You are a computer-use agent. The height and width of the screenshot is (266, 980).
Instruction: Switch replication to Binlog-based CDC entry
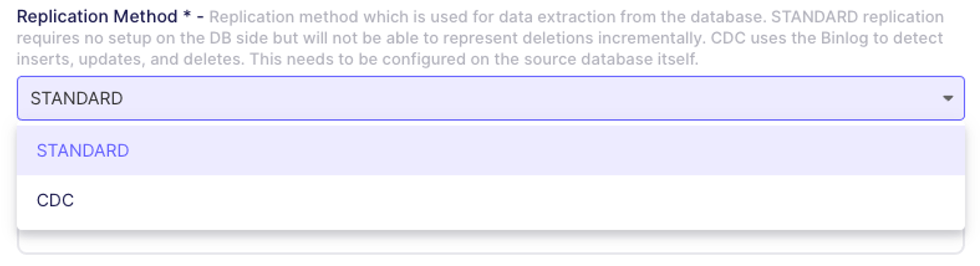pyautogui.click(x=55, y=200)
